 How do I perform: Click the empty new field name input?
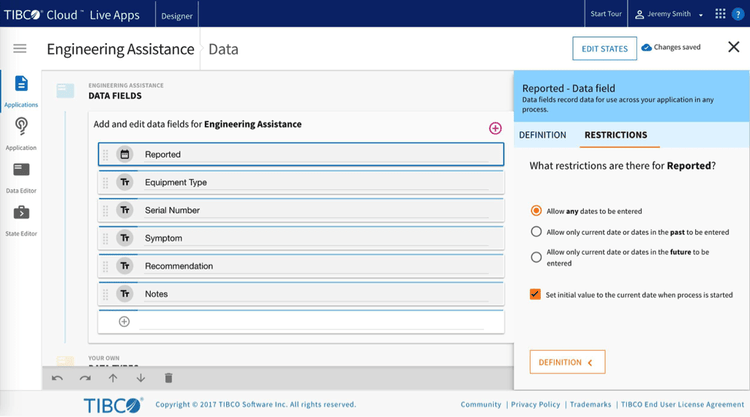pos(311,321)
